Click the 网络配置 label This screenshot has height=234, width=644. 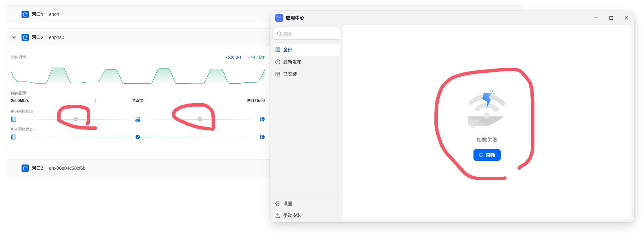19,93
